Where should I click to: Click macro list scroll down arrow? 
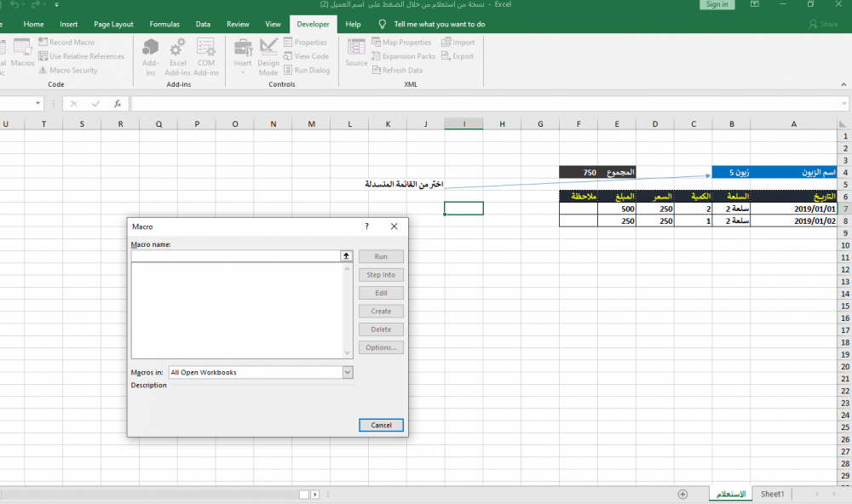pos(348,353)
